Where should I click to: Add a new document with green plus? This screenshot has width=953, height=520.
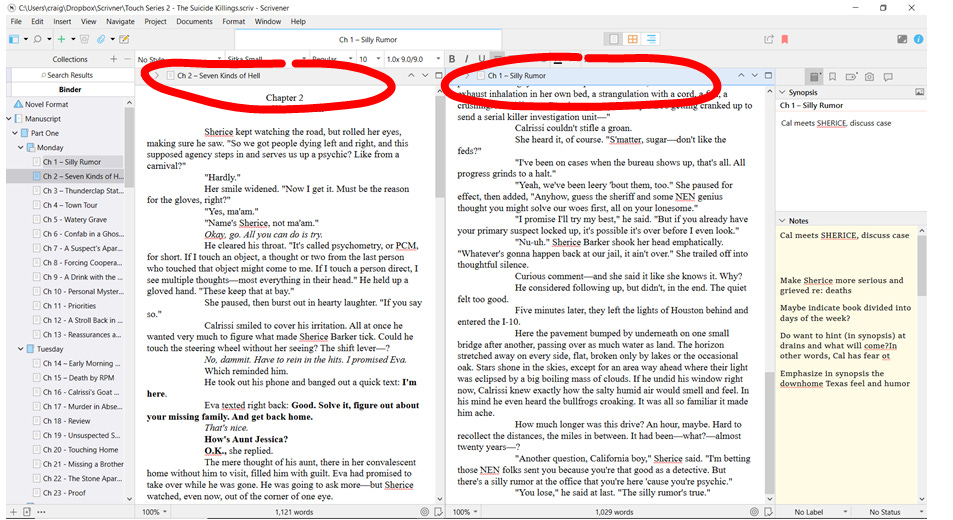[x=61, y=39]
